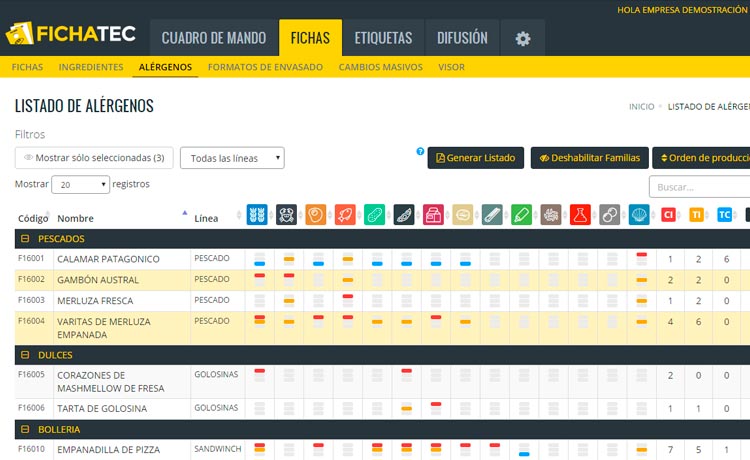Open the CAMBIOS MASIVOS submenu
The height and width of the screenshot is (460, 750).
(381, 67)
